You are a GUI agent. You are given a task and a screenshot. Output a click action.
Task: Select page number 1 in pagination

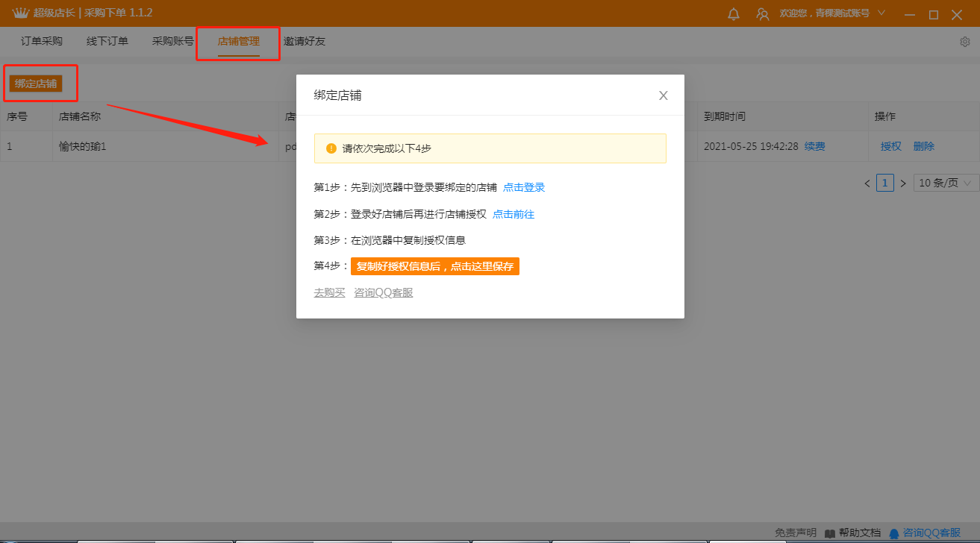[885, 183]
